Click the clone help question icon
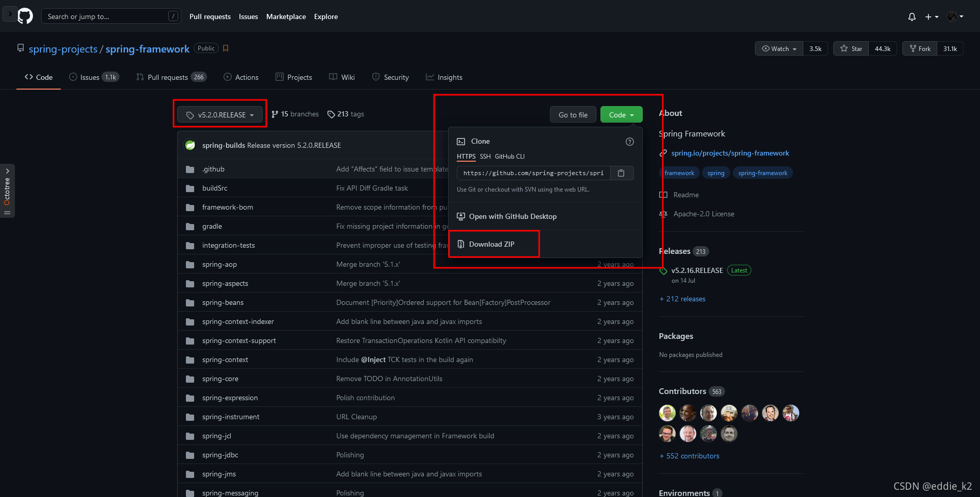This screenshot has width=980, height=497. (x=629, y=142)
